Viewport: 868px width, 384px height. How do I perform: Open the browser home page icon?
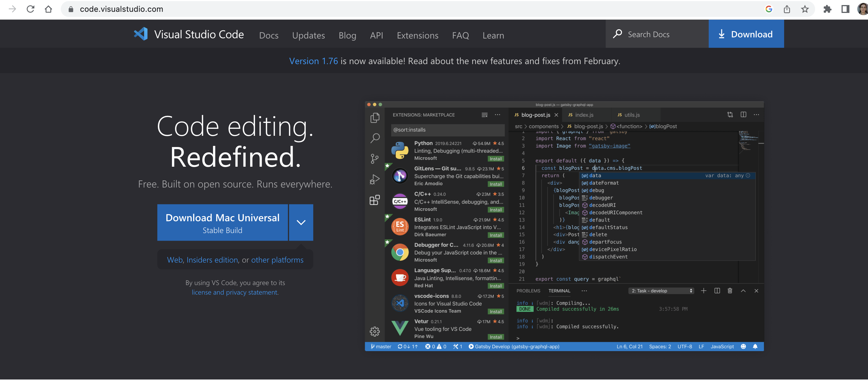tap(48, 9)
